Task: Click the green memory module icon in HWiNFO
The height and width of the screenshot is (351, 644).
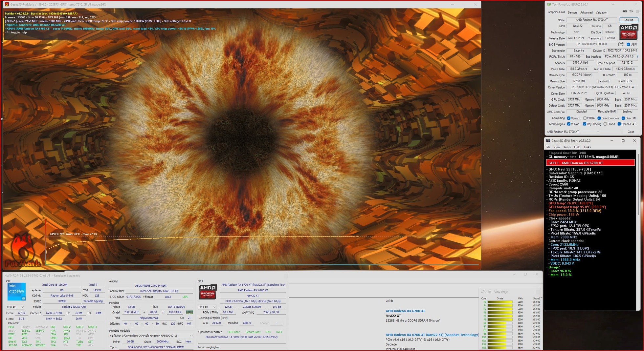Action: [189, 312]
